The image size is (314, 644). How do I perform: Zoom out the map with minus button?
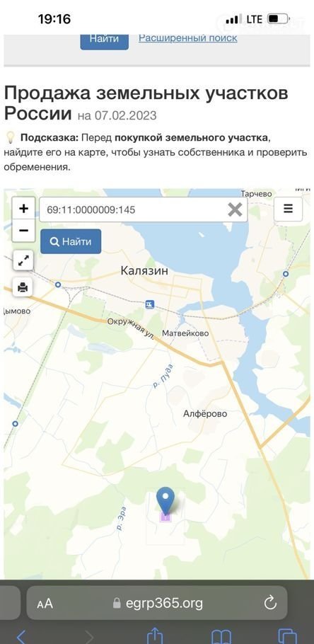pos(23,231)
